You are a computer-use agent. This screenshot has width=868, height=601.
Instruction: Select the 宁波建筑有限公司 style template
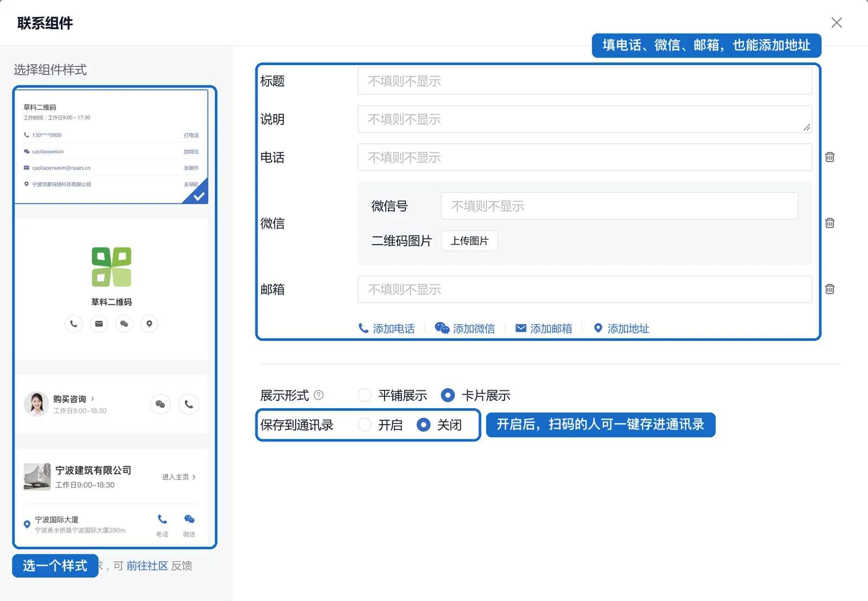(111, 497)
